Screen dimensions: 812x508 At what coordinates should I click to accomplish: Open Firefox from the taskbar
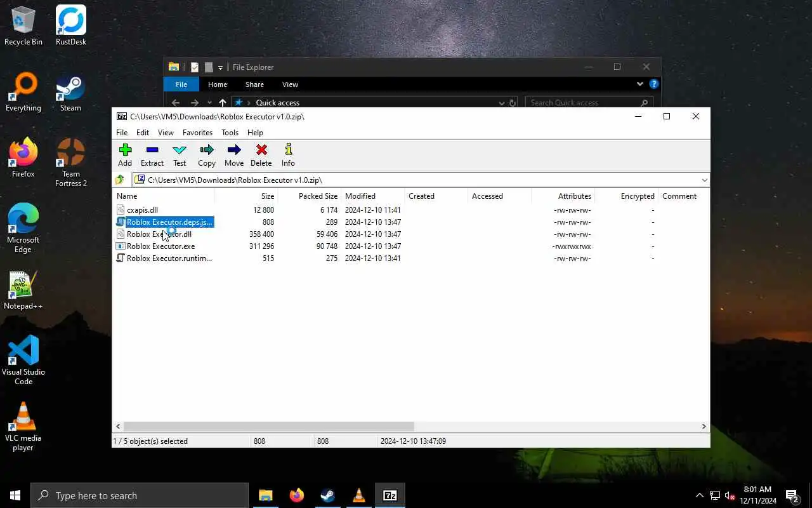[296, 495]
